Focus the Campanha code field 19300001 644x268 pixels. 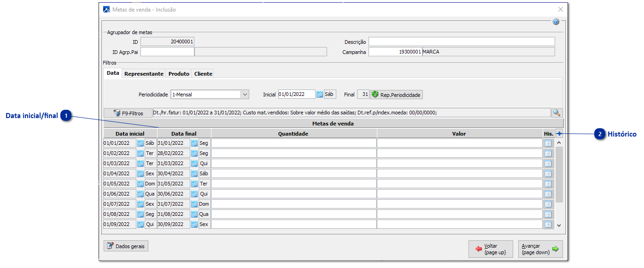(395, 52)
